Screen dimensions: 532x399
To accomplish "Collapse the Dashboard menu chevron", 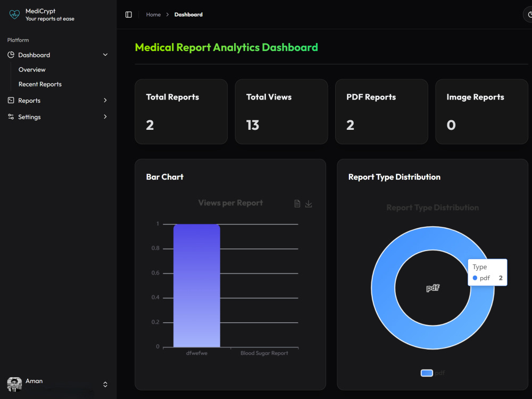I will (105, 55).
